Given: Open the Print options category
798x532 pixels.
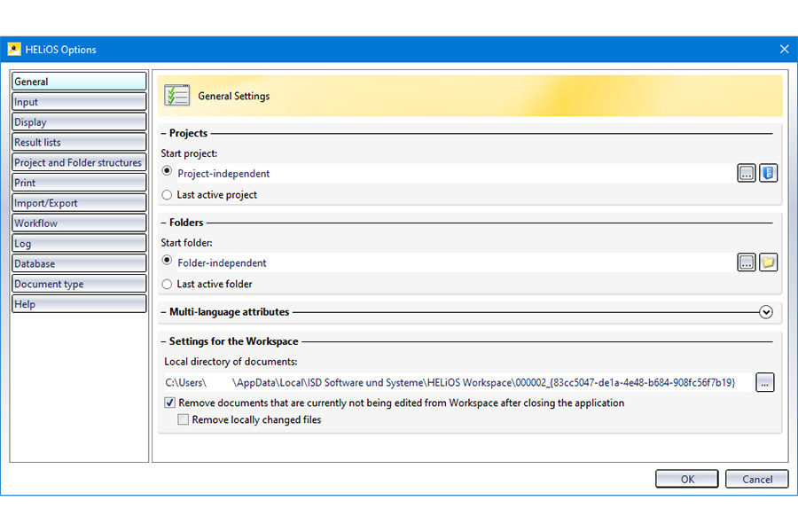Looking at the screenshot, I should [x=79, y=183].
